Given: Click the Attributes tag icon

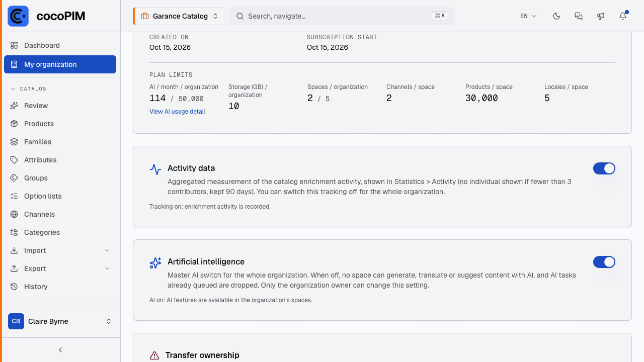Looking at the screenshot, I should 14,160.
